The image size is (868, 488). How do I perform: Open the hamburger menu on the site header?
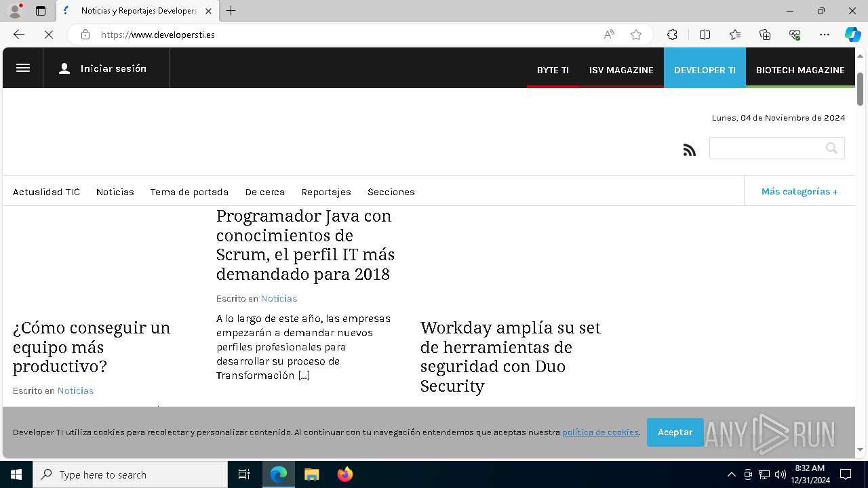[x=23, y=68]
